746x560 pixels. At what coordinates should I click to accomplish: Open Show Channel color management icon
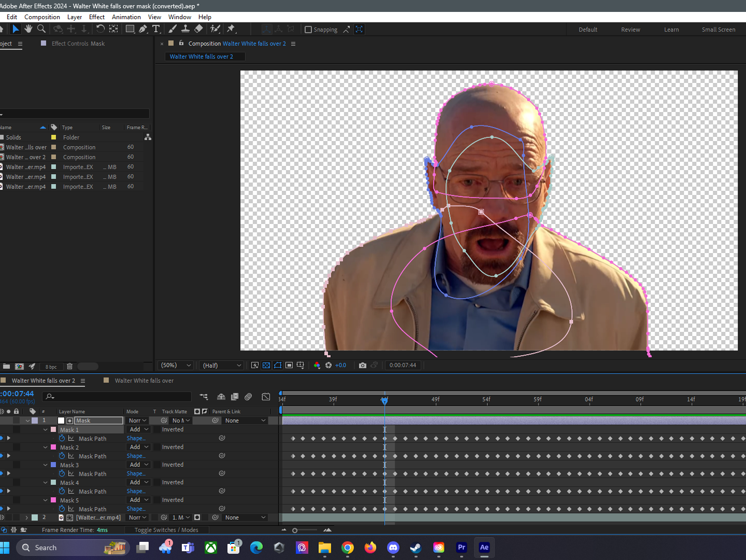click(x=317, y=366)
